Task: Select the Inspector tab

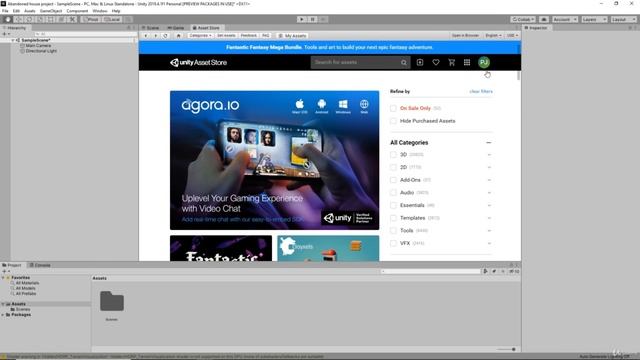Action: 536,28
